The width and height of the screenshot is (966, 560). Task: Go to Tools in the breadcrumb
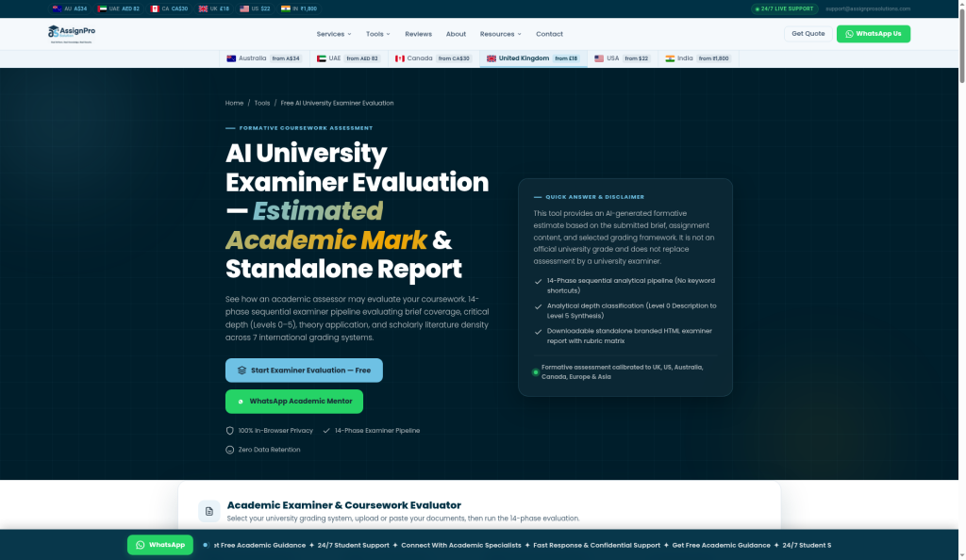tap(262, 104)
